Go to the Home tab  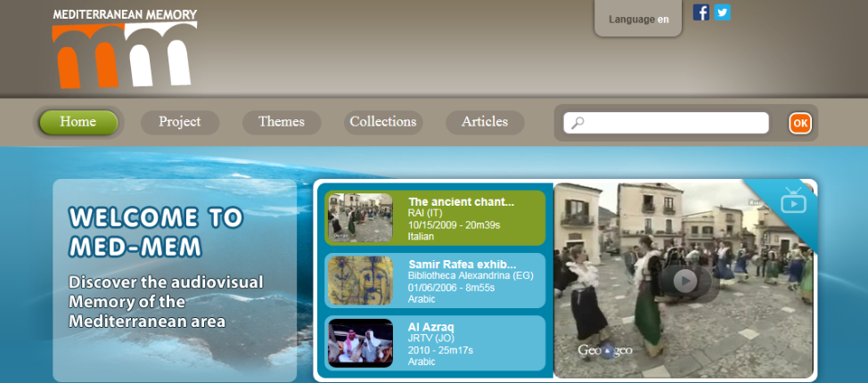coord(78,122)
